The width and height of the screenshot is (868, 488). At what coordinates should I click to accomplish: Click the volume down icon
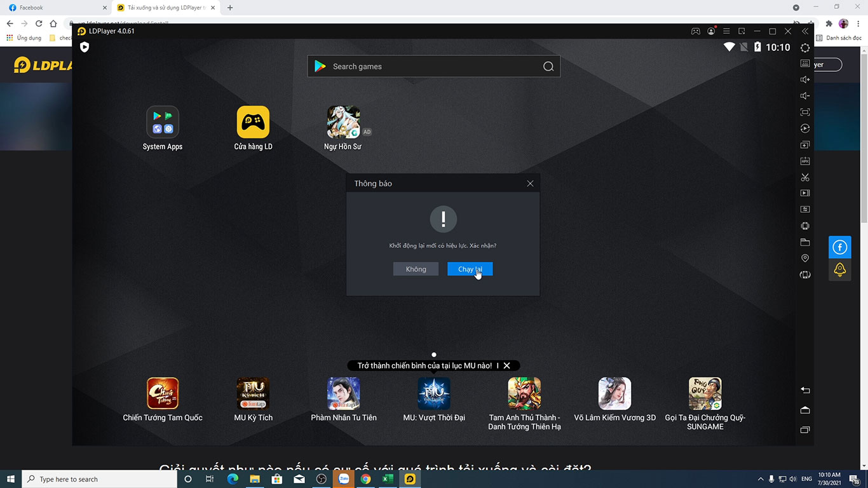click(x=805, y=96)
